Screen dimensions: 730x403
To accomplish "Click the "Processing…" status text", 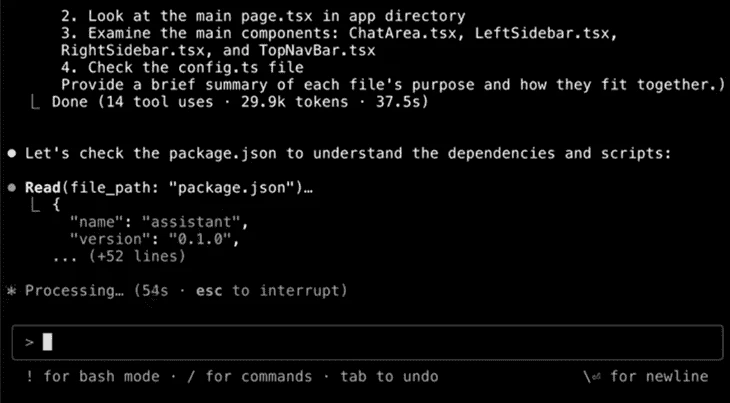I will pyautogui.click(x=69, y=290).
